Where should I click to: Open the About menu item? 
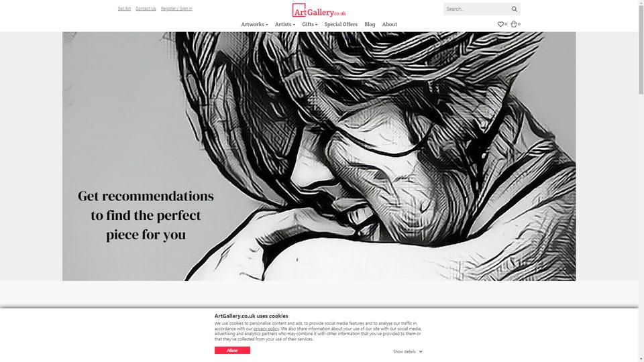click(x=389, y=25)
